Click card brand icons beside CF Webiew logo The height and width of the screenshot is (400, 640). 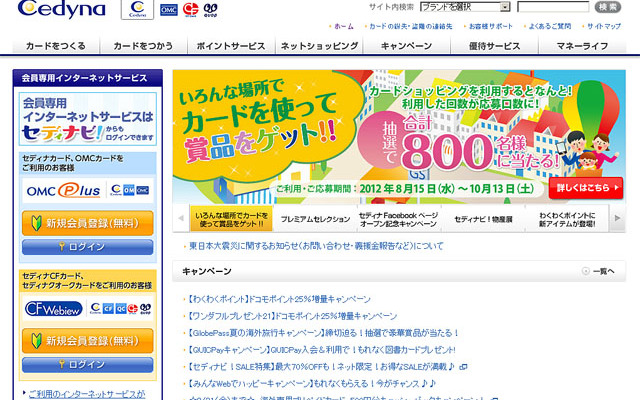[120, 309]
